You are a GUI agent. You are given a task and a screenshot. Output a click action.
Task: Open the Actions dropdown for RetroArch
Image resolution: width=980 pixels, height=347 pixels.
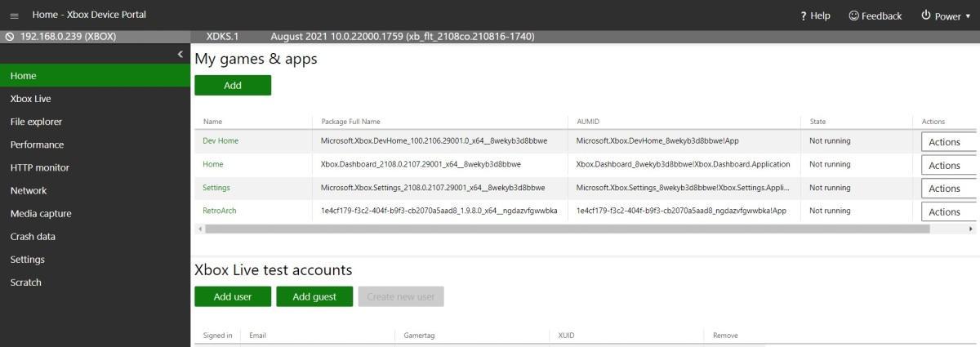(x=949, y=211)
